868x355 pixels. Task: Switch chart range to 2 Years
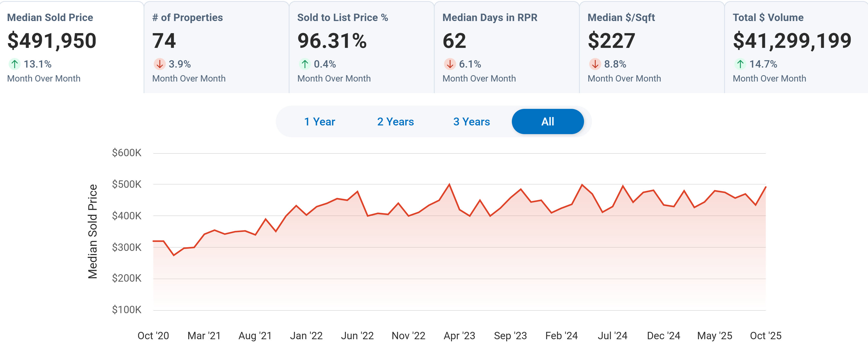pos(395,121)
